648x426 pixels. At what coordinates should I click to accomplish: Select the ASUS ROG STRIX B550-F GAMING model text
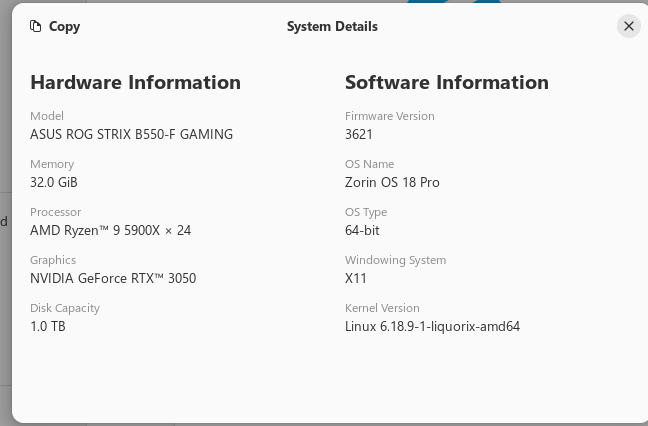pyautogui.click(x=131, y=134)
